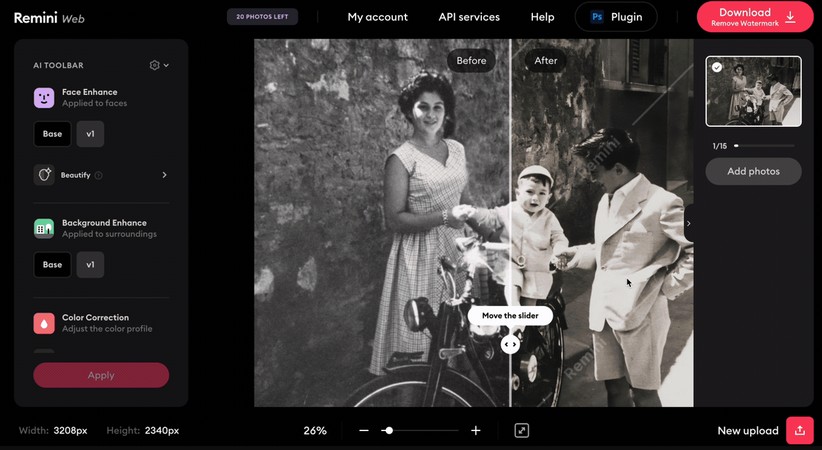
Task: Click the Beautify info icon
Action: pyautogui.click(x=98, y=175)
